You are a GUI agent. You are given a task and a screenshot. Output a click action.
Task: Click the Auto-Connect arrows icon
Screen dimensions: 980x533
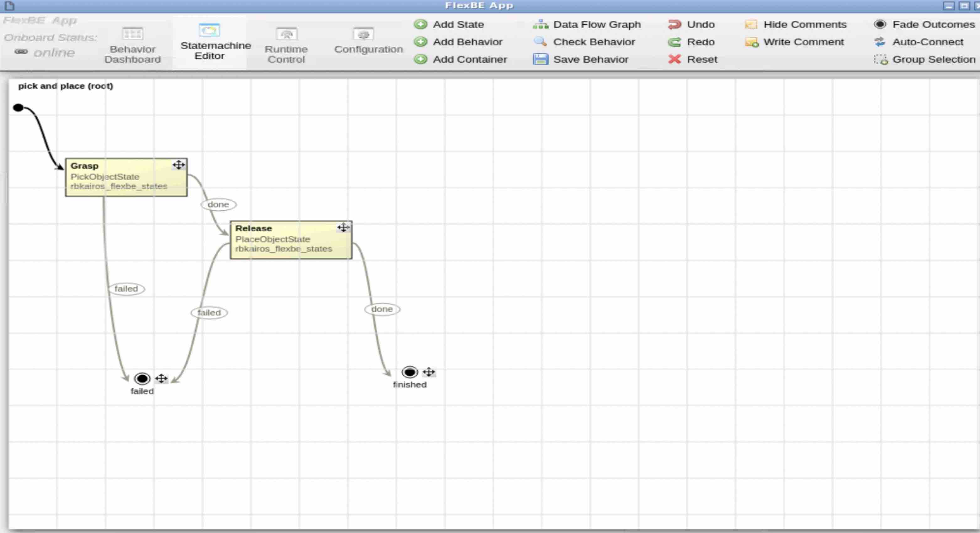880,42
